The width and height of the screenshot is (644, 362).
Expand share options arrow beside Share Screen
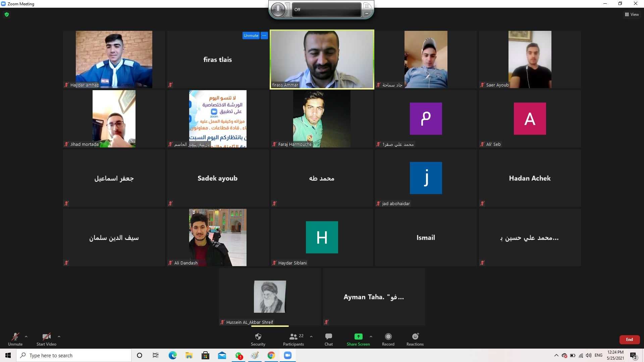(371, 336)
